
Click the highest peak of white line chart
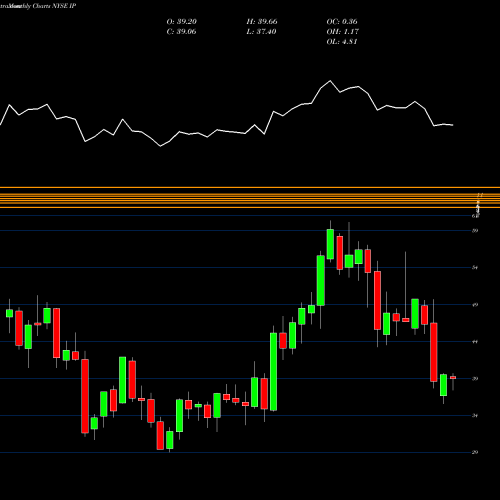pyautogui.click(x=330, y=81)
